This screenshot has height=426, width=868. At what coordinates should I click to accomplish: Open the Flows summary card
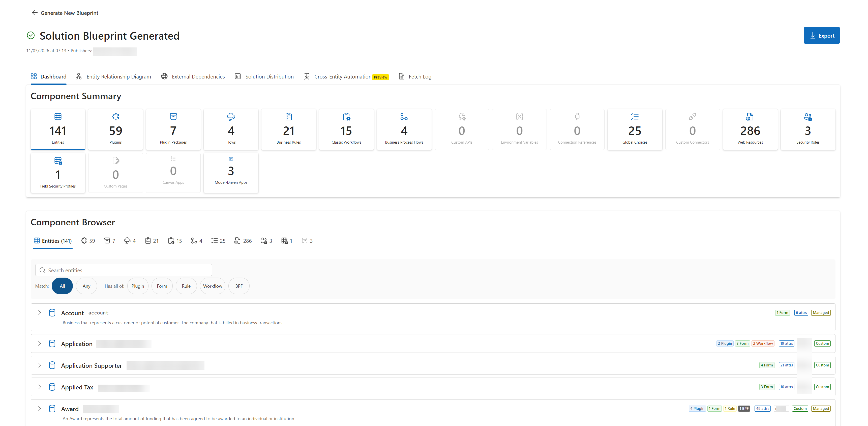(231, 129)
